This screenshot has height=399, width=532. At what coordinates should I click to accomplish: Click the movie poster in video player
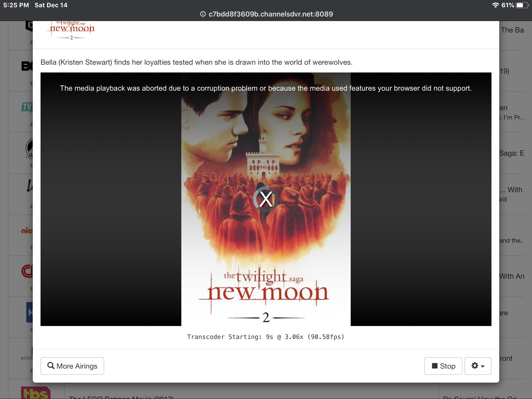point(266,199)
